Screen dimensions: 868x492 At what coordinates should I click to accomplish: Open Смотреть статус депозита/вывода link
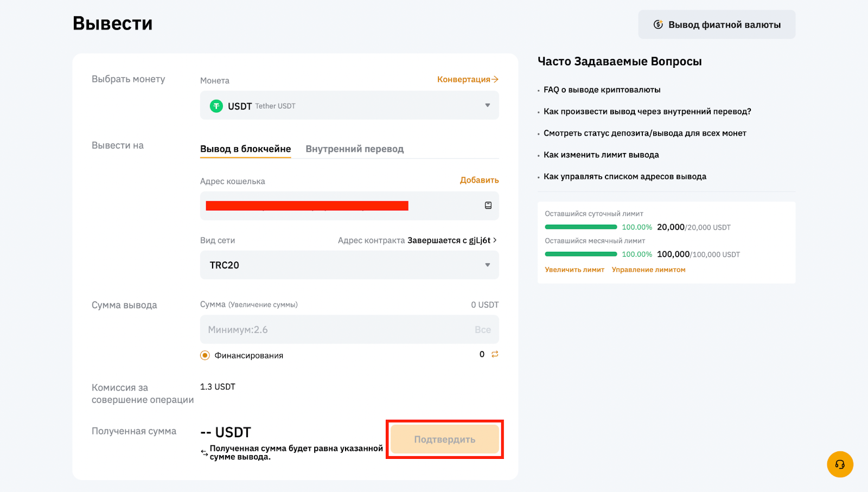(x=645, y=133)
